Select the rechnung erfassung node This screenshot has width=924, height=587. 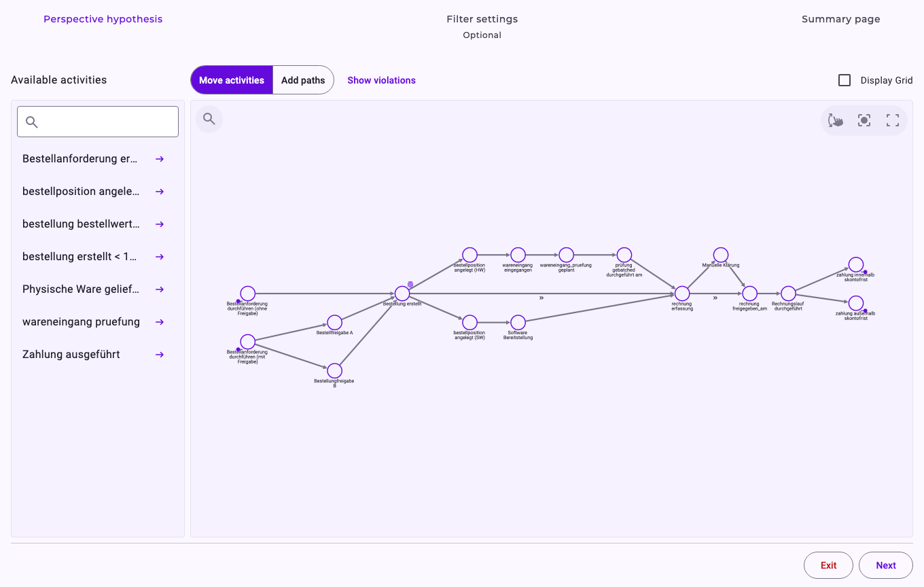[682, 293]
